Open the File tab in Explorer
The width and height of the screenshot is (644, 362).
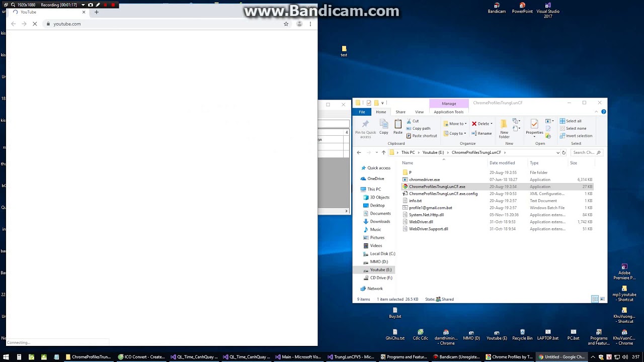click(x=362, y=112)
